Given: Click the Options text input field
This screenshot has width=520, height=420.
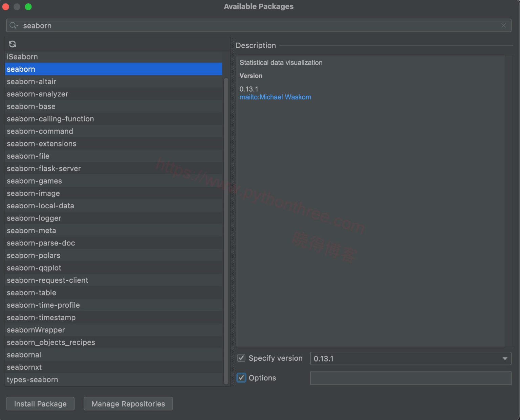Looking at the screenshot, I should pos(410,378).
